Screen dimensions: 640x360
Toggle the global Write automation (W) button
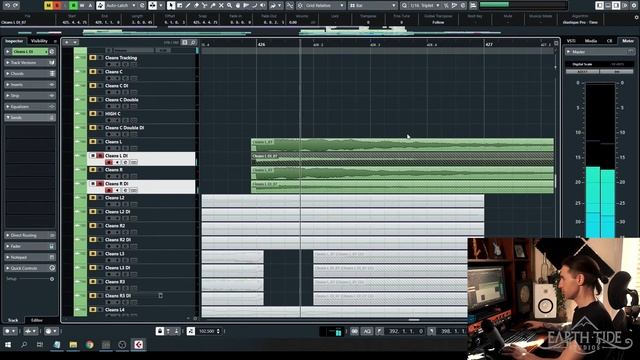(82, 5)
